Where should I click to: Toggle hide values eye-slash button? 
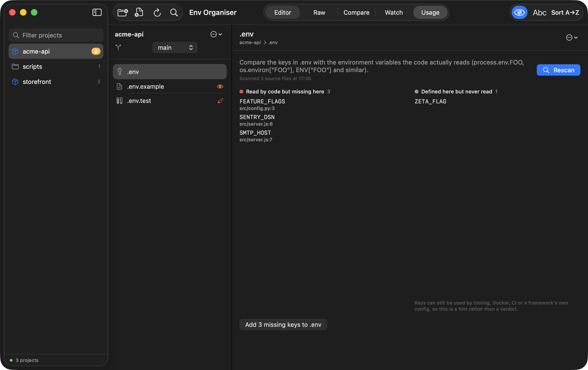point(519,13)
